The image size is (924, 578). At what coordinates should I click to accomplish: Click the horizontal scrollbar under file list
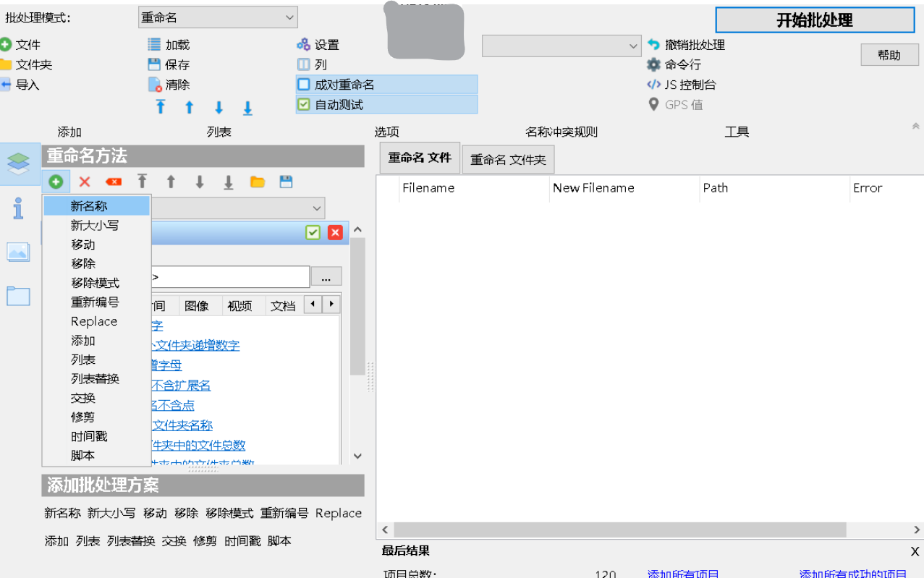tap(620, 530)
